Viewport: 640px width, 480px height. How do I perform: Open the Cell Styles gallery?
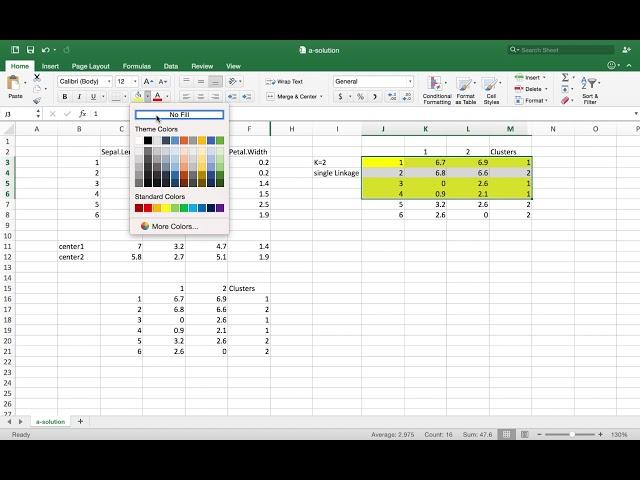[491, 88]
